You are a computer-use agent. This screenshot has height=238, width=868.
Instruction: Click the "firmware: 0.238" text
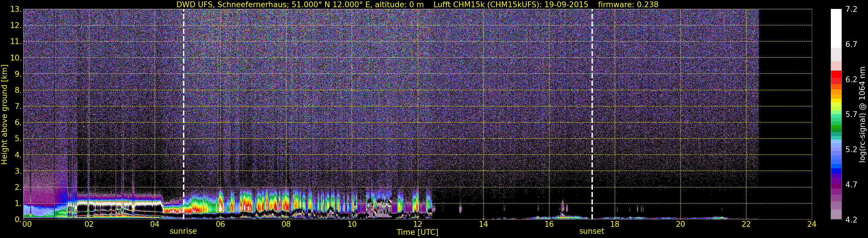coord(628,4)
